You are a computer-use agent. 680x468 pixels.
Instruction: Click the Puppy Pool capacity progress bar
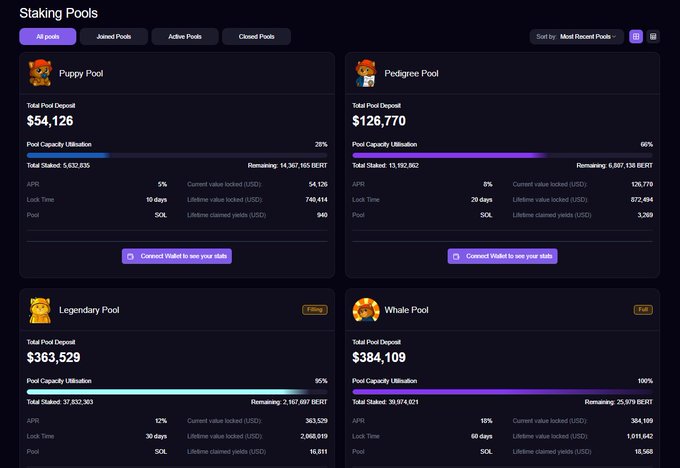pyautogui.click(x=177, y=155)
